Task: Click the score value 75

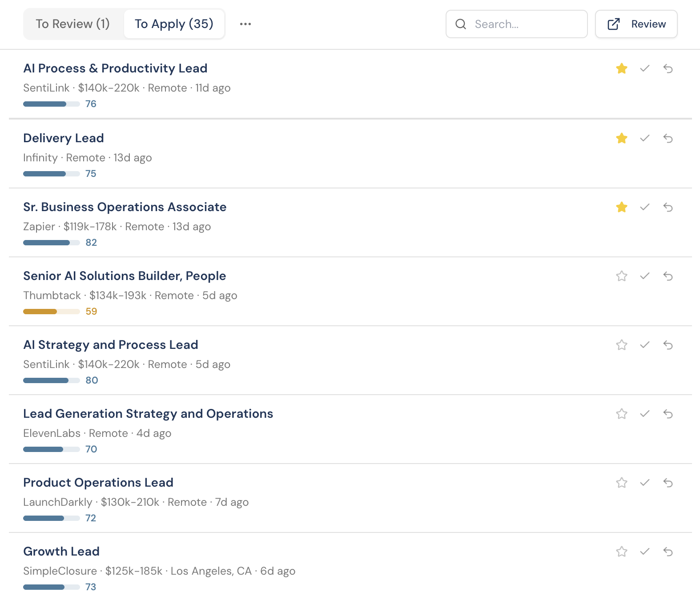Action: coord(91,174)
